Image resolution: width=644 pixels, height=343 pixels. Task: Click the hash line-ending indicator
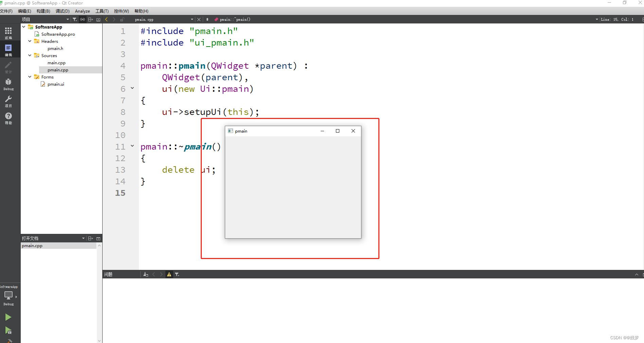[207, 19]
